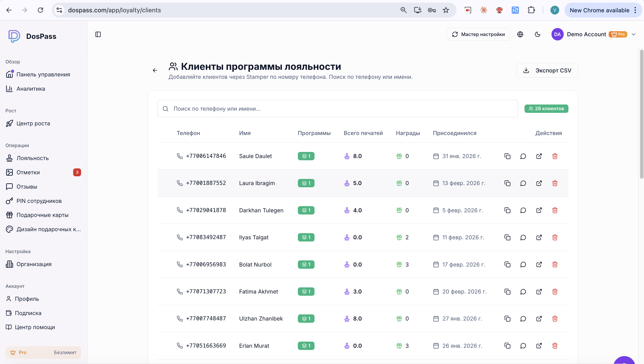
Task: Click the page vertical scrollbar
Action: [x=642, y=114]
